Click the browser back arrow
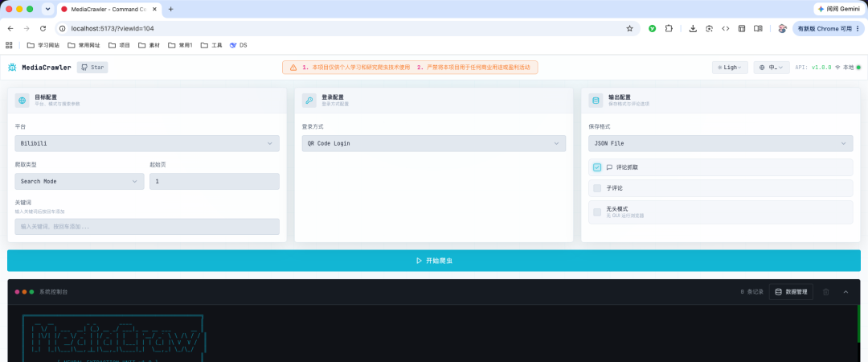Image resolution: width=868 pixels, height=362 pixels. (10, 28)
